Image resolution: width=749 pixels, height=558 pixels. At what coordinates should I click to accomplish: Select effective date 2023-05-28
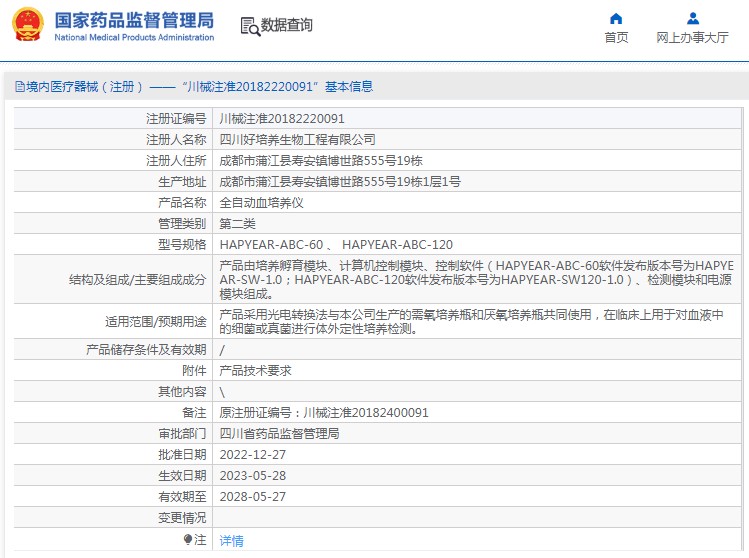coord(253,476)
